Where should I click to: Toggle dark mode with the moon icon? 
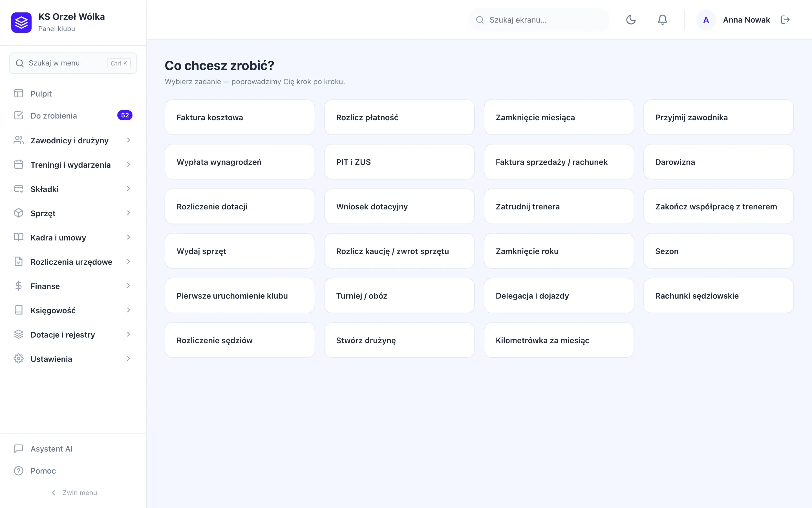(x=631, y=20)
